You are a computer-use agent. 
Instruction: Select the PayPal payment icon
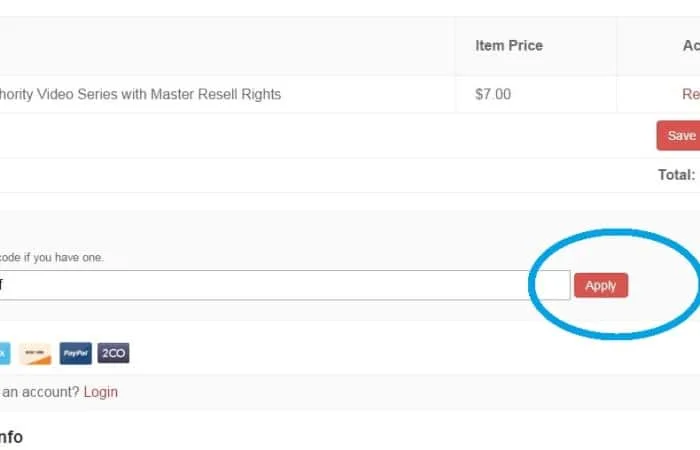coord(75,354)
